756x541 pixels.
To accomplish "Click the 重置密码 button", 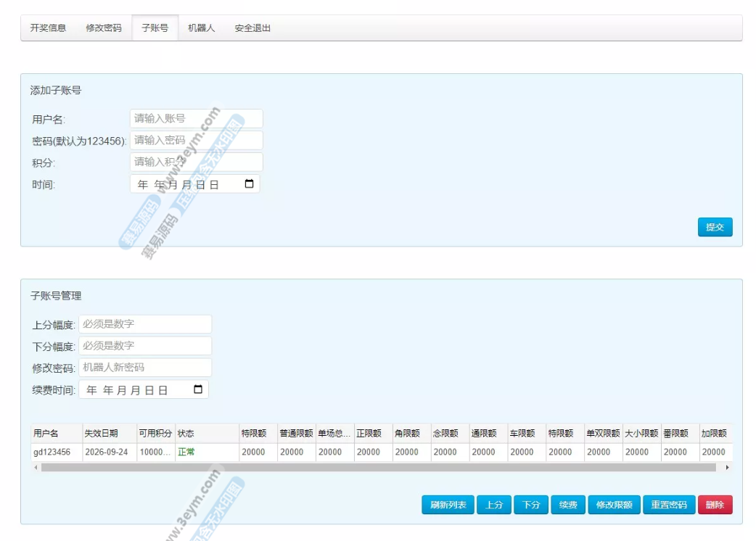I will point(668,505).
